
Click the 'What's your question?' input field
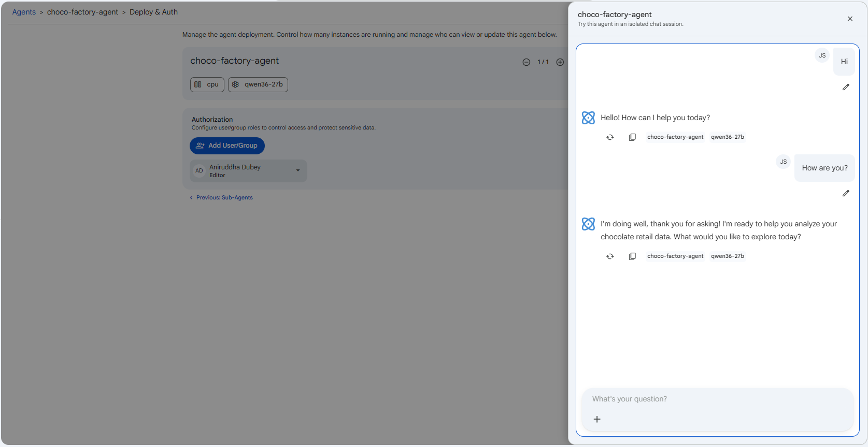(x=717, y=399)
